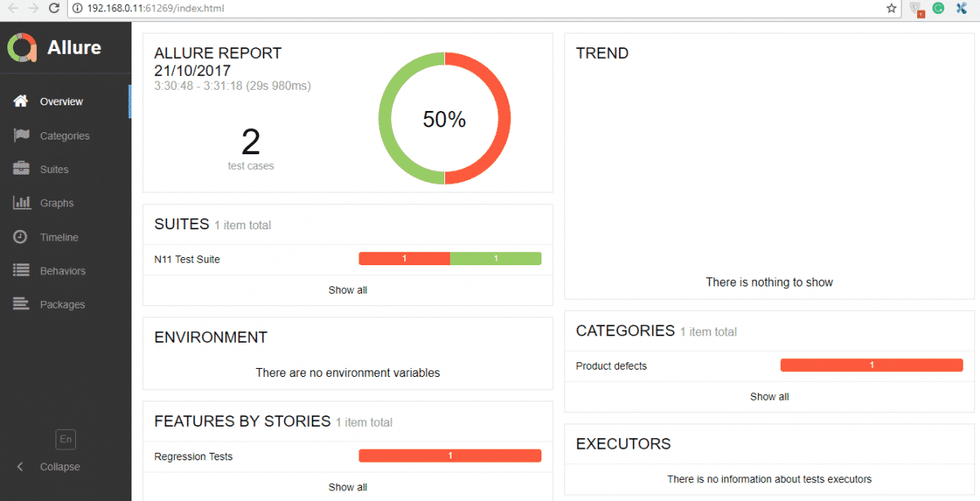
Task: Open Overview via its home icon
Action: click(21, 101)
